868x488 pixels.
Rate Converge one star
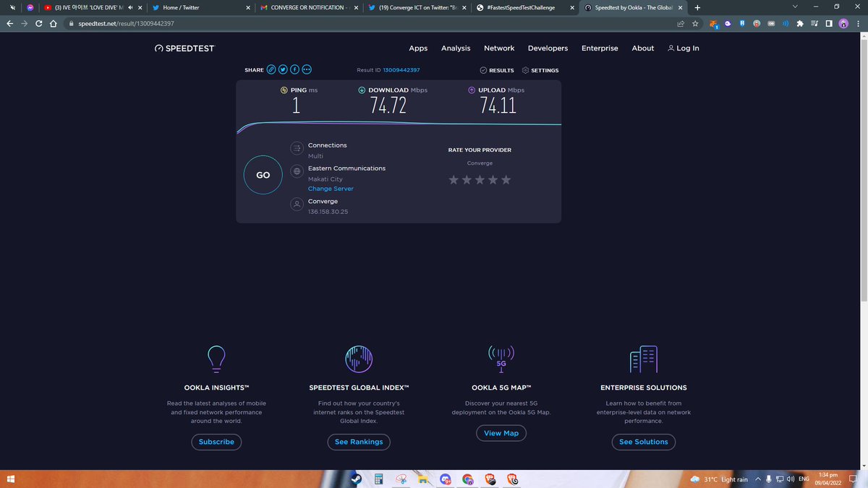pos(454,179)
